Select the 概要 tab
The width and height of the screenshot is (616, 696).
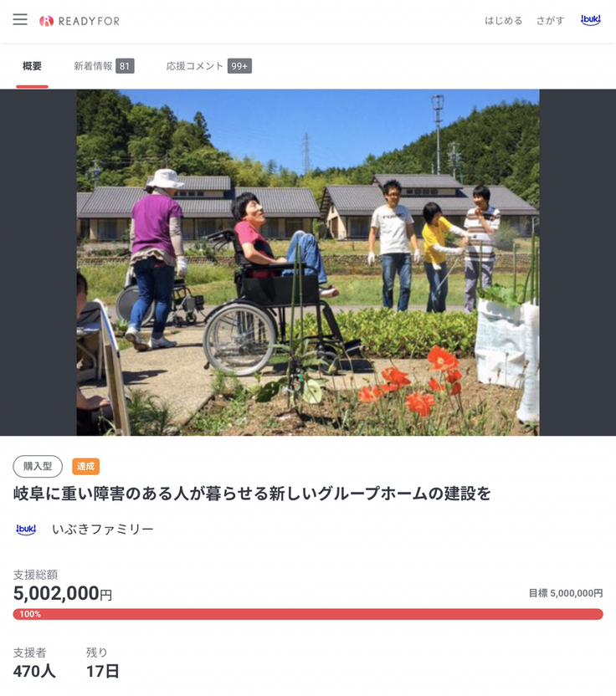pyautogui.click(x=32, y=66)
